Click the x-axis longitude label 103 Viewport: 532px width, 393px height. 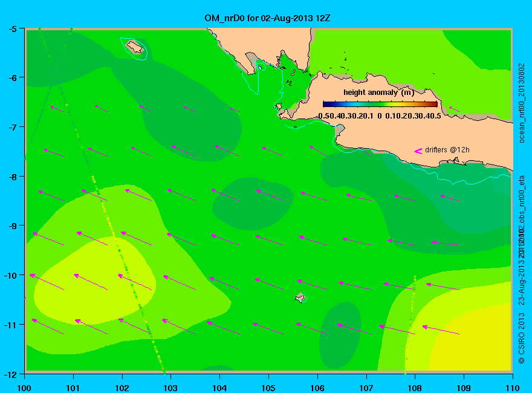point(170,388)
